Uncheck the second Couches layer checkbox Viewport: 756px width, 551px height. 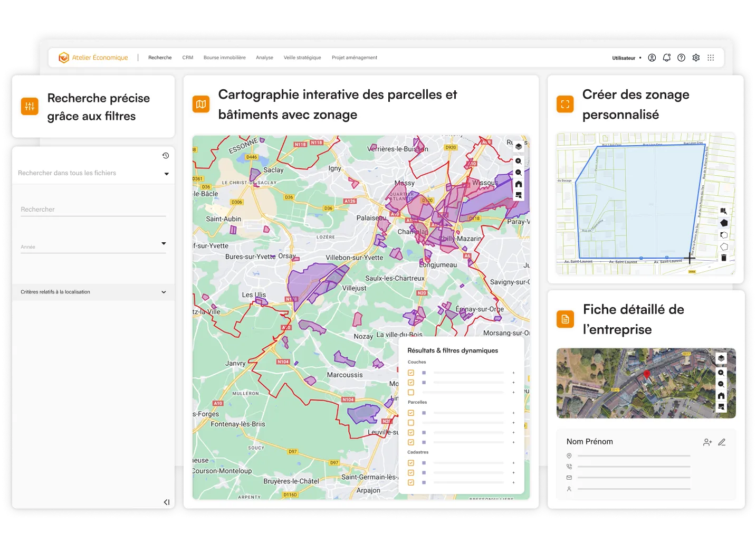click(411, 383)
